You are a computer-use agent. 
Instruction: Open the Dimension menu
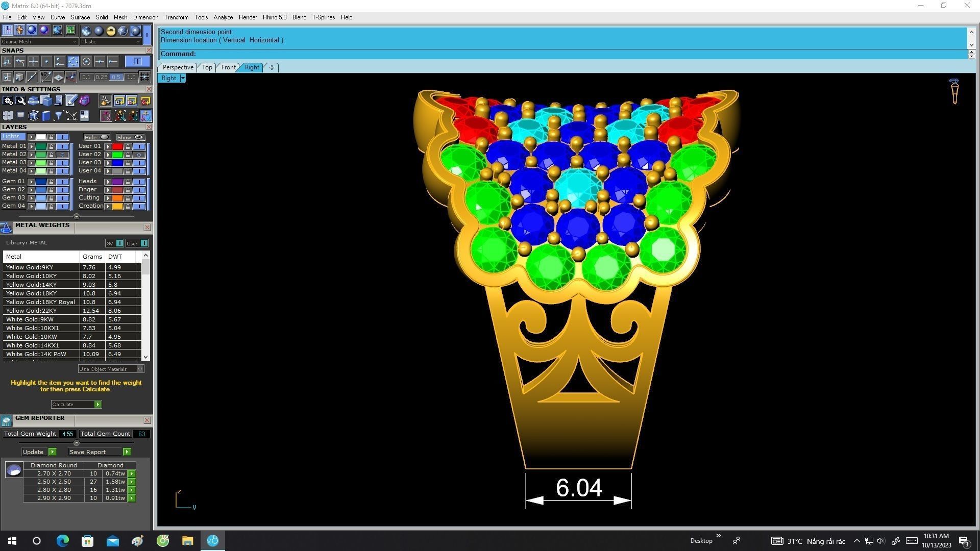pos(145,17)
